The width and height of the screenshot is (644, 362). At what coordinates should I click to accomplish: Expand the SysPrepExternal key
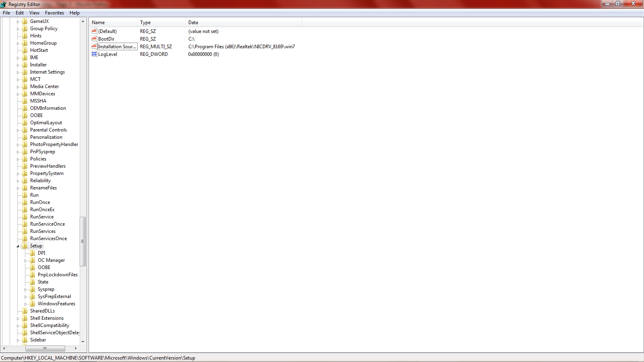[25, 297]
